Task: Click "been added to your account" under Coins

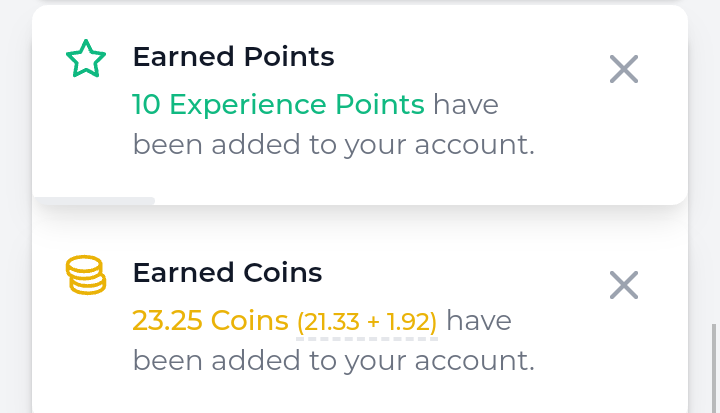Action: coord(333,360)
